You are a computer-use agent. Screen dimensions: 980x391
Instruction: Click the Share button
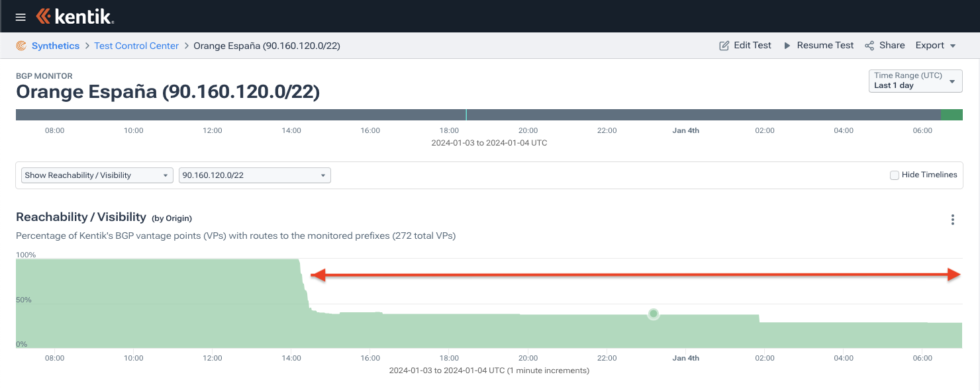click(x=885, y=46)
